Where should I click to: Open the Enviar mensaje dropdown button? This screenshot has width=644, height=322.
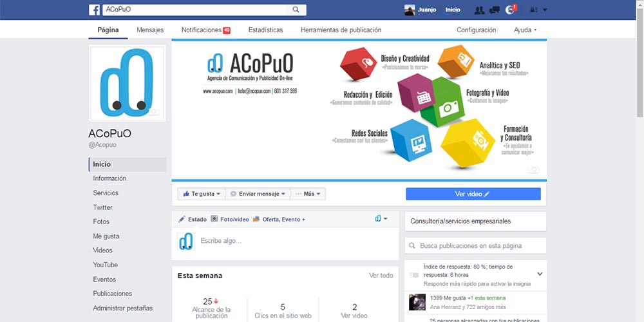[x=258, y=194]
